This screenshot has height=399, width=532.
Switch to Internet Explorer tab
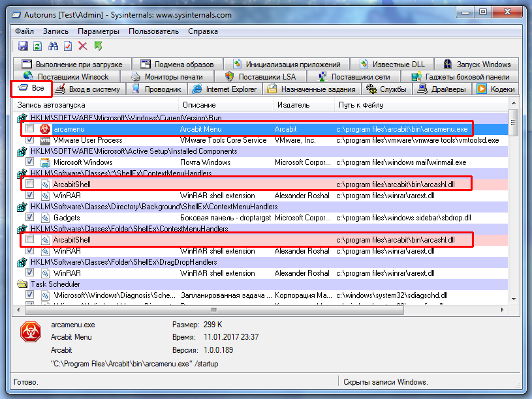click(x=225, y=89)
